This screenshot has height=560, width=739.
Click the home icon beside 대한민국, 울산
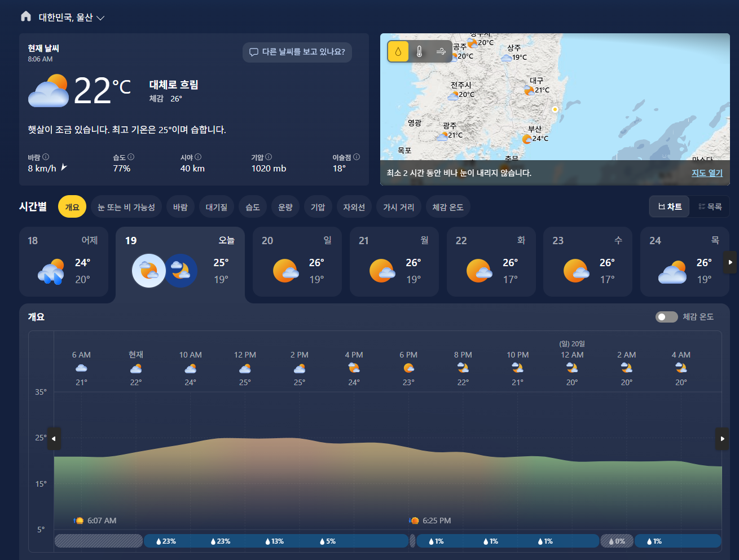[25, 16]
